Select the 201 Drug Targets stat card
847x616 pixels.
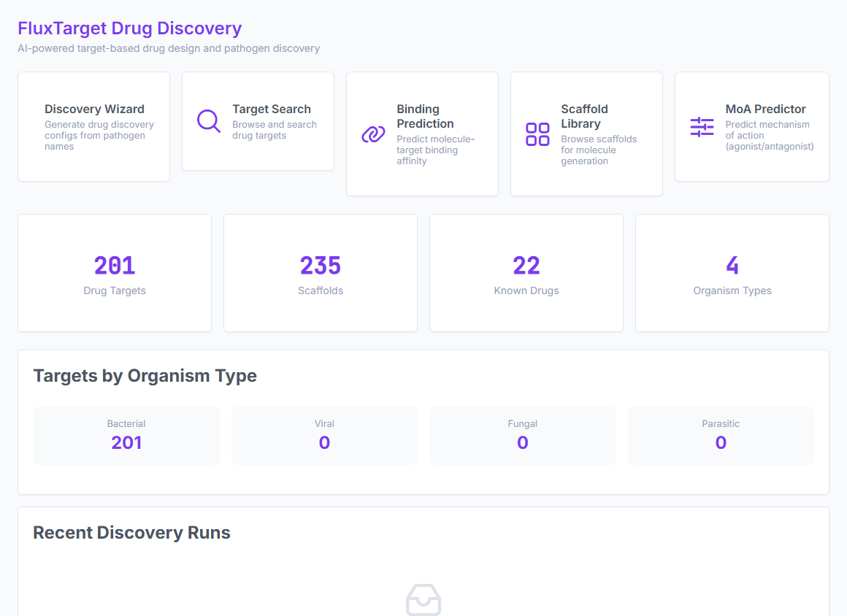[x=115, y=273]
